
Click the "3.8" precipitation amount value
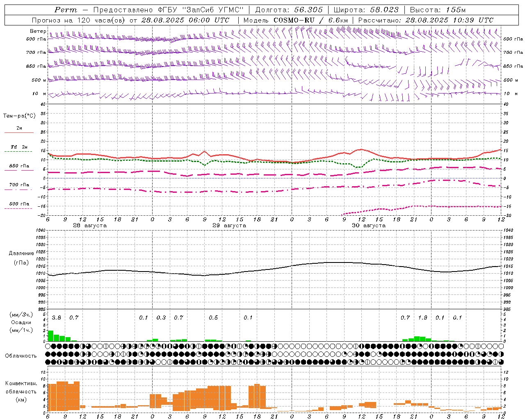pos(57,318)
